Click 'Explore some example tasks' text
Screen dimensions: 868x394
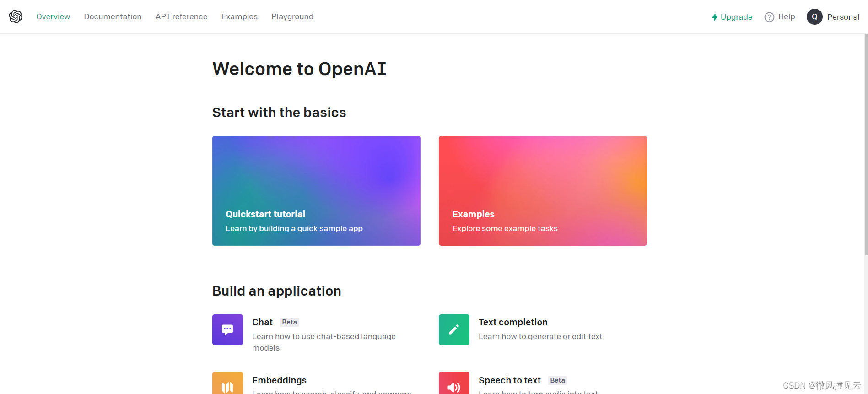tap(505, 228)
